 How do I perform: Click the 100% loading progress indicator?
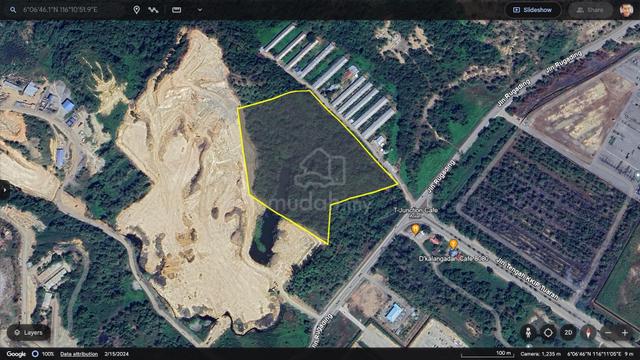pos(43,354)
